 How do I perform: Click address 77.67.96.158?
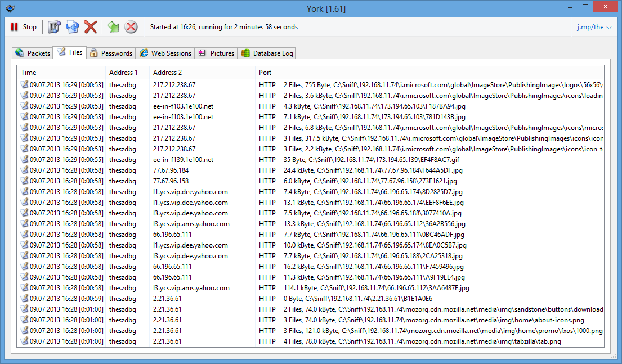[171, 181]
